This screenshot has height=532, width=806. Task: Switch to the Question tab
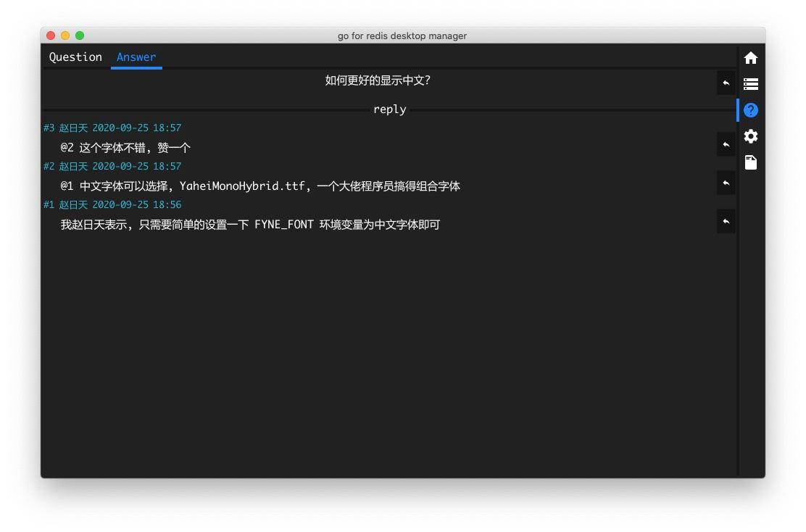75,57
